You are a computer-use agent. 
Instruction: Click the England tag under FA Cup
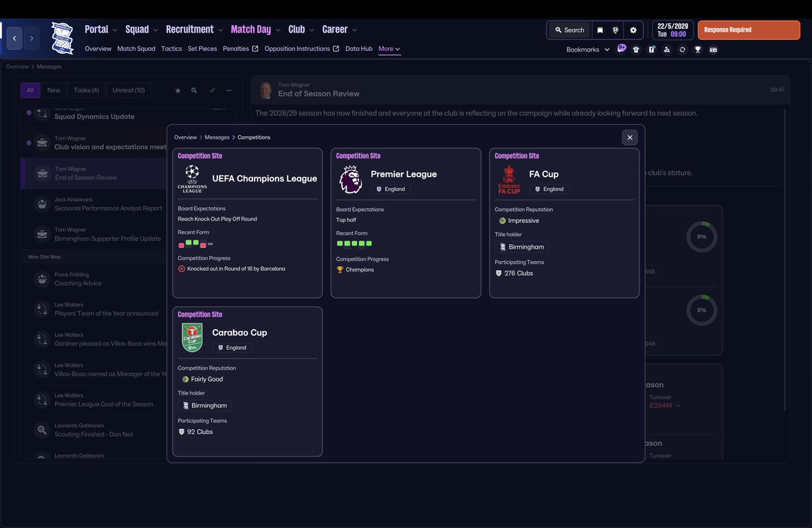[x=549, y=189]
